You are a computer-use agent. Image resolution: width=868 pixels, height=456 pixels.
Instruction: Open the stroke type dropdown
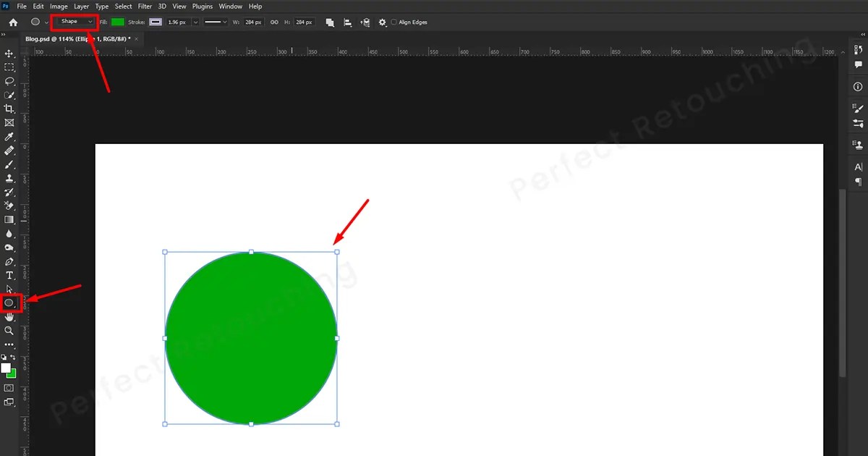click(x=216, y=22)
